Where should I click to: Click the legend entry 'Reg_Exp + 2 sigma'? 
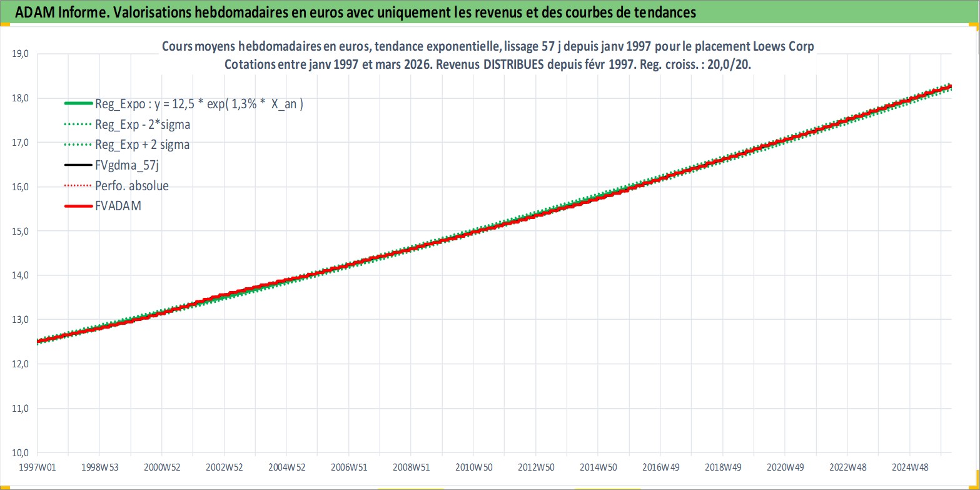coord(142,145)
